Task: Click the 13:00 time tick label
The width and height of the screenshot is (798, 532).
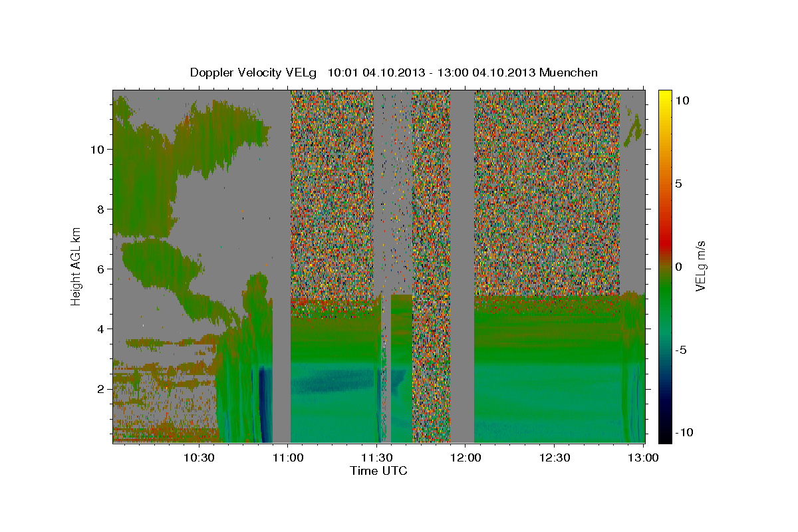Action: click(643, 458)
